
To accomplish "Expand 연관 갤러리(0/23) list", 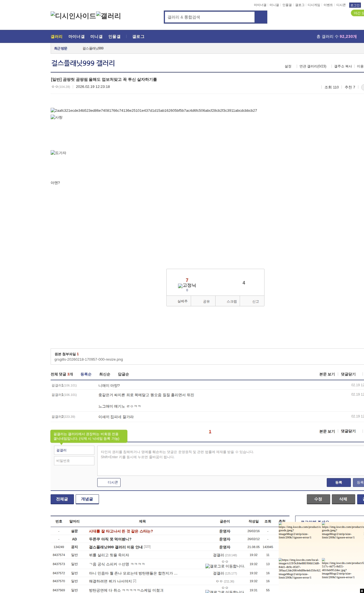I will tap(313, 66).
